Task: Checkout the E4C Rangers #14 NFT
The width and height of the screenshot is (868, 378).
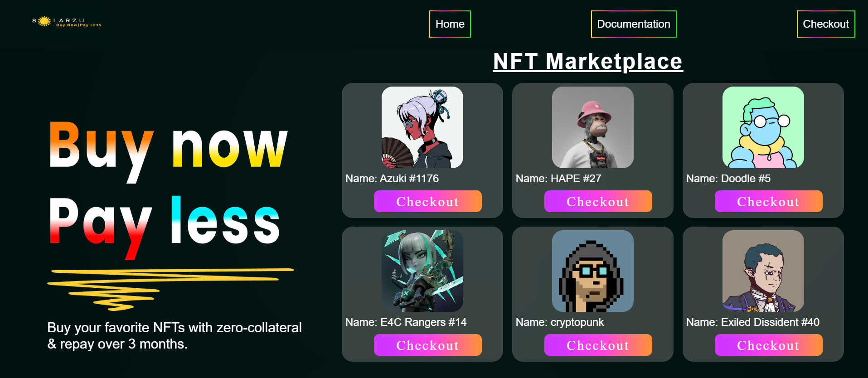Action: tap(428, 345)
